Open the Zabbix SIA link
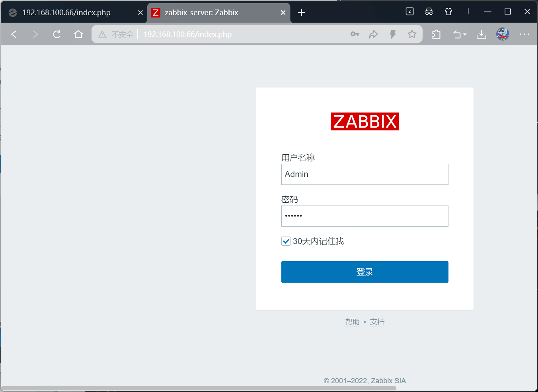Viewport: 538px width, 392px height. click(388, 381)
